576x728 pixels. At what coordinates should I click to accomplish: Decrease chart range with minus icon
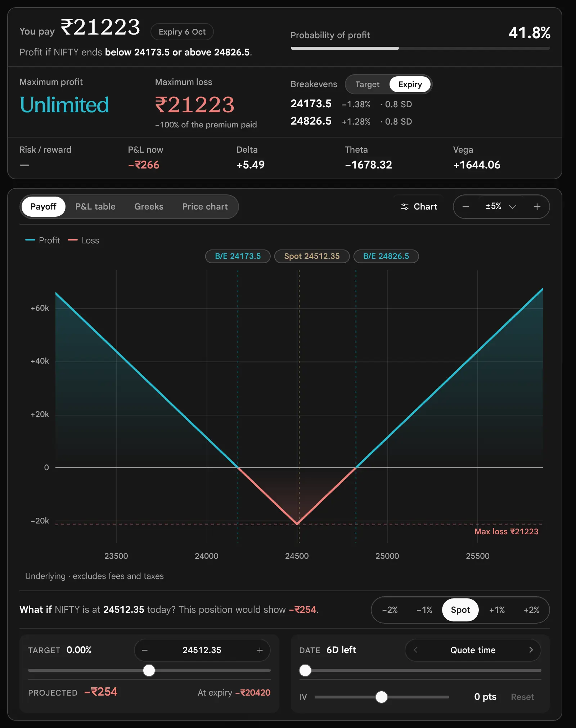pos(466,207)
